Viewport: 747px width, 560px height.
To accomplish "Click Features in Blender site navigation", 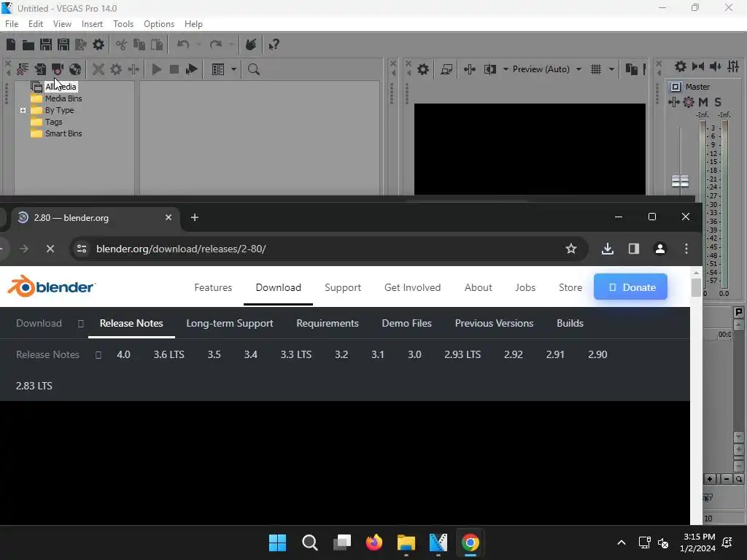I will 213,287.
